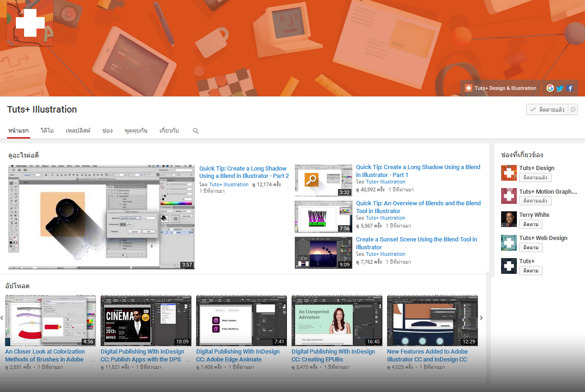Open the channel's Google+ page icon
The width and height of the screenshot is (585, 392).
pos(550,88)
